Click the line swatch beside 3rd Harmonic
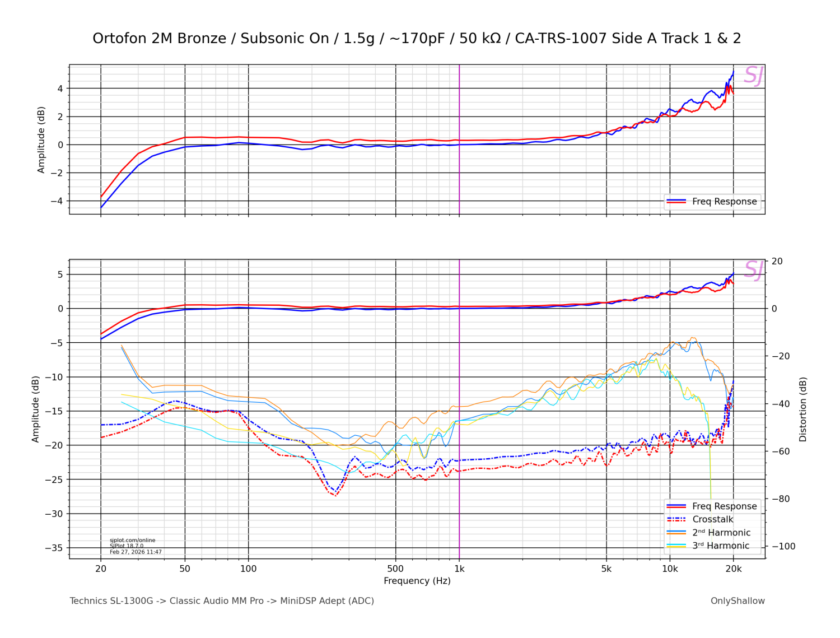This screenshot has width=840, height=638. [x=676, y=546]
